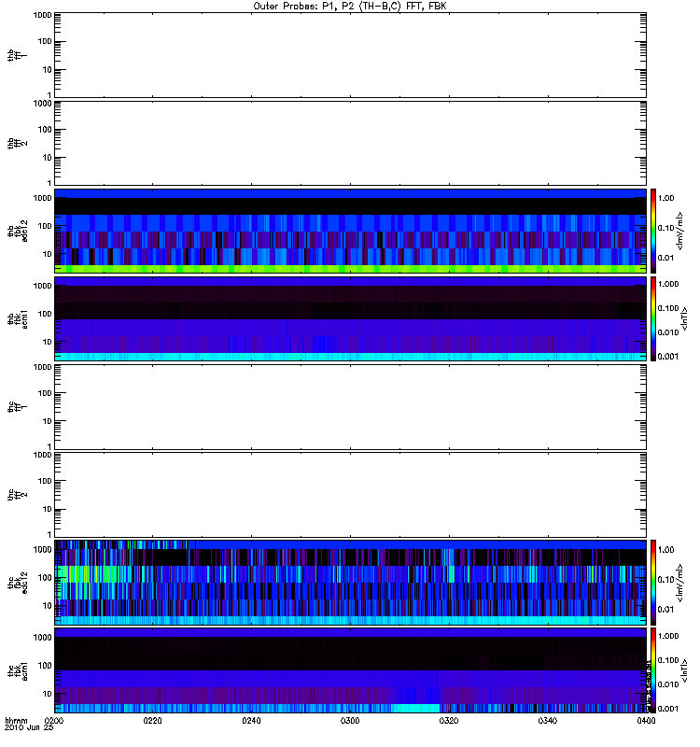Select the '0200' time axis label
The image size is (700, 747).
point(54,720)
